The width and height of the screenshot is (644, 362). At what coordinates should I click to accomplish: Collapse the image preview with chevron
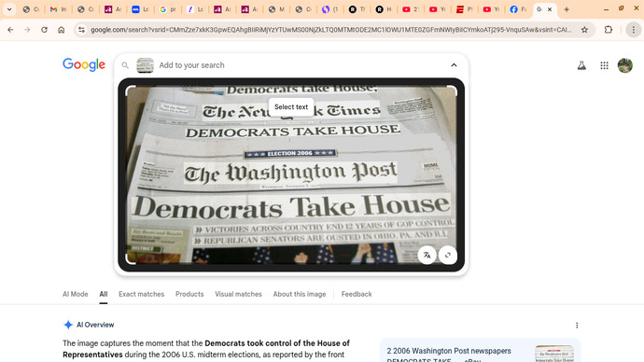[454, 65]
